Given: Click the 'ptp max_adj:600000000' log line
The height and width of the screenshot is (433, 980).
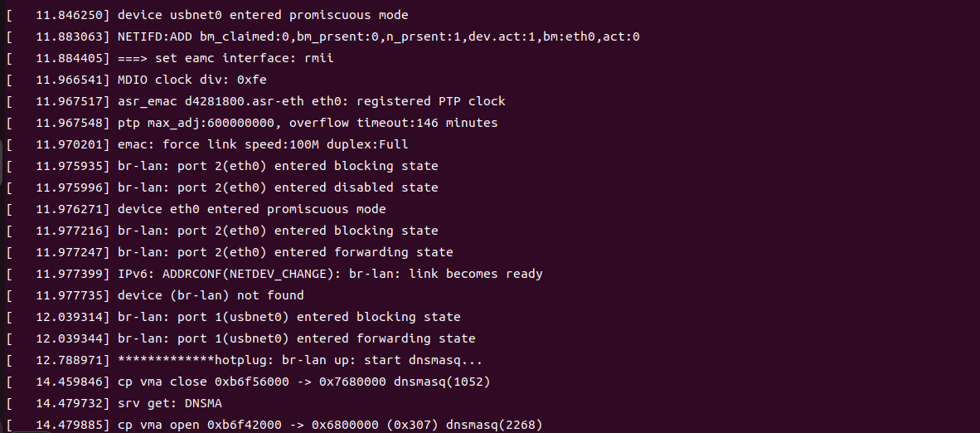Looking at the screenshot, I should click(x=308, y=123).
